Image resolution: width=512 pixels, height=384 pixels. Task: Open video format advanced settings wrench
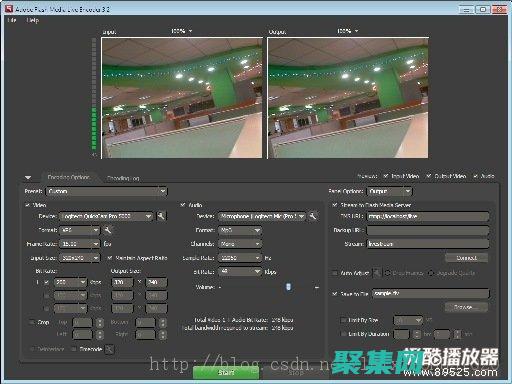pyautogui.click(x=108, y=230)
